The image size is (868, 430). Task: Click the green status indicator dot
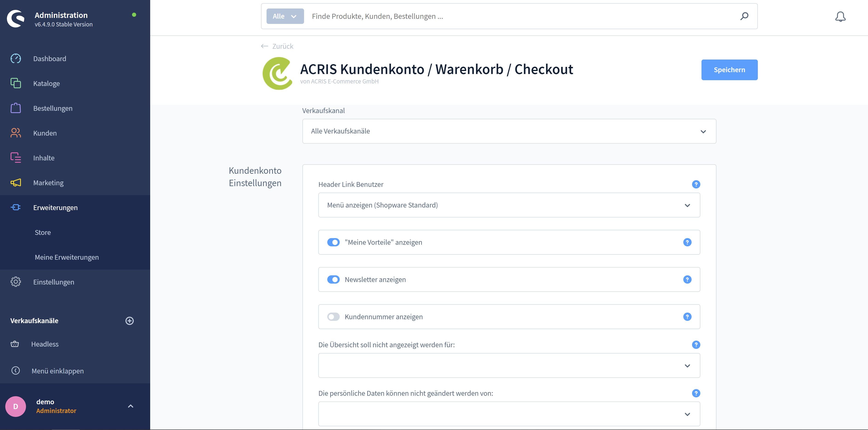pyautogui.click(x=134, y=15)
